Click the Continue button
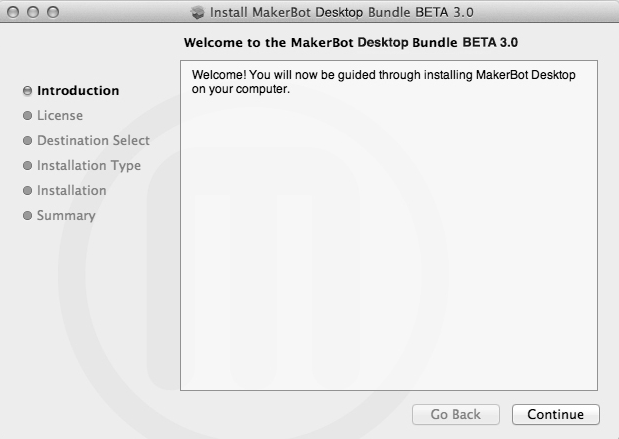619x439 pixels. (555, 414)
